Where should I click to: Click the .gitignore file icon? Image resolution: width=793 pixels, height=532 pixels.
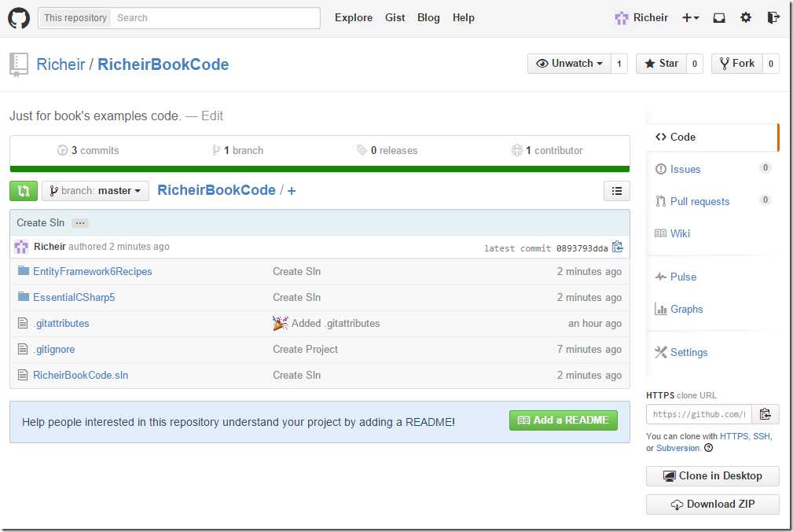[x=23, y=349]
